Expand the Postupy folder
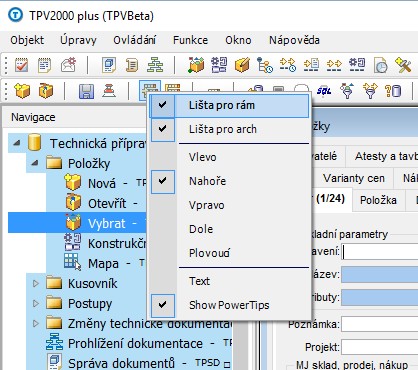Screen dimensions: 418x370 click(36, 304)
